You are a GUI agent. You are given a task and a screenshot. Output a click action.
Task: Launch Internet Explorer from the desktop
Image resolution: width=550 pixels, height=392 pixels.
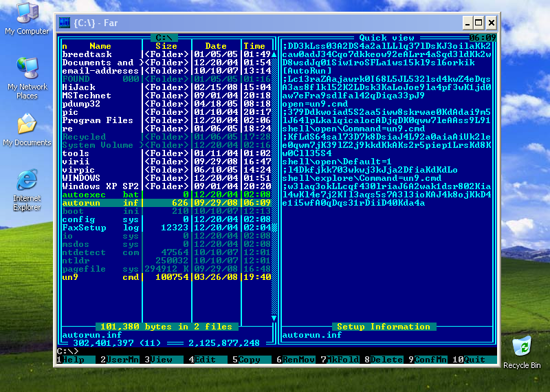[x=27, y=190]
